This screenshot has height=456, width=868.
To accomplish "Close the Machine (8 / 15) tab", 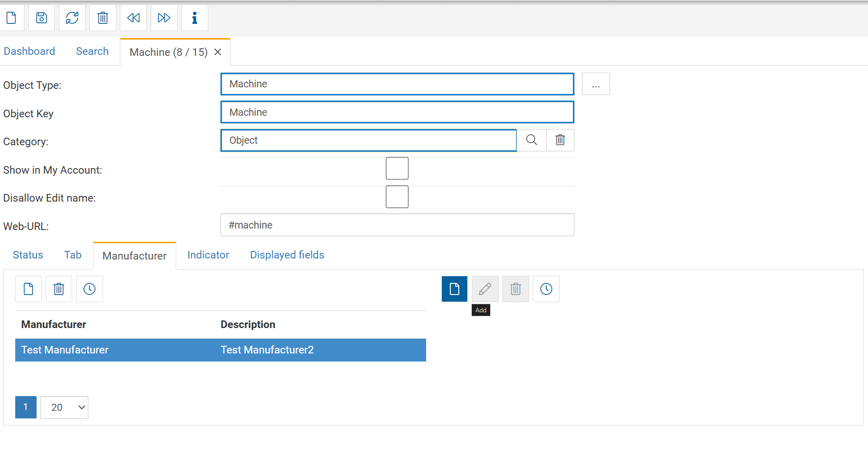I will (218, 52).
